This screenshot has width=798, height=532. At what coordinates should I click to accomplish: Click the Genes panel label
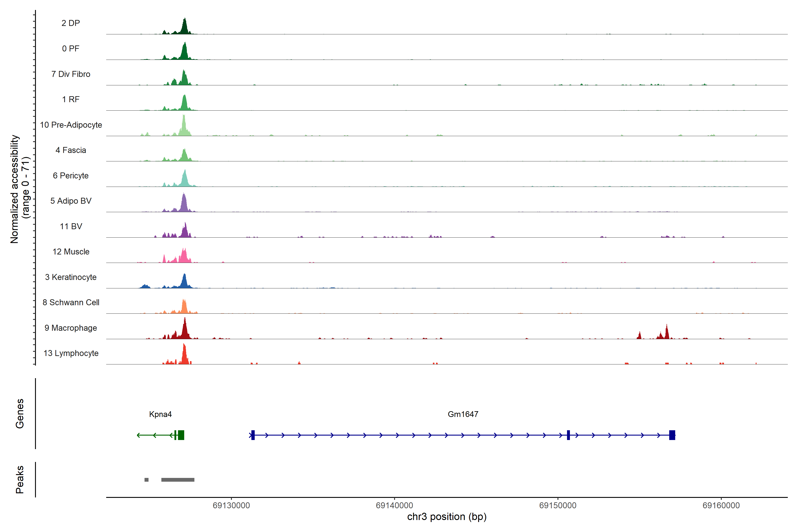[x=20, y=414]
